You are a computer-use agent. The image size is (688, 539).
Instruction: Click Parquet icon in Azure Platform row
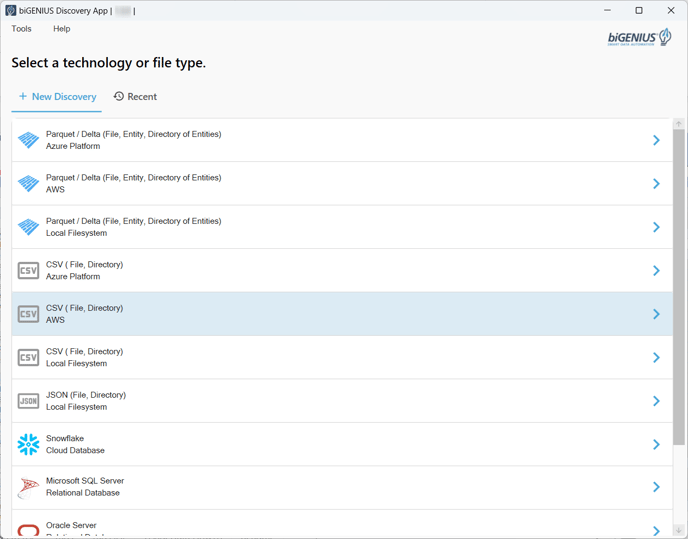point(29,140)
